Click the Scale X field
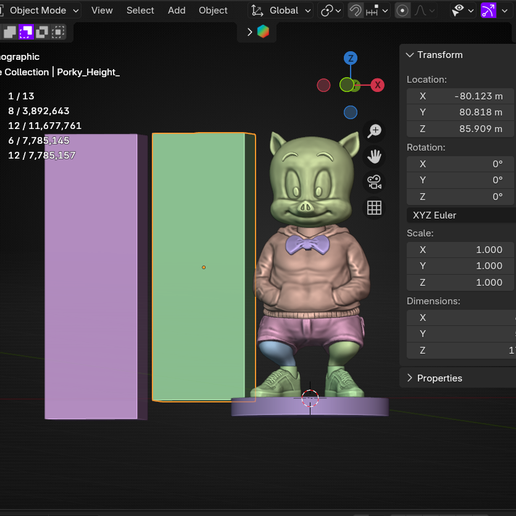 (460, 250)
